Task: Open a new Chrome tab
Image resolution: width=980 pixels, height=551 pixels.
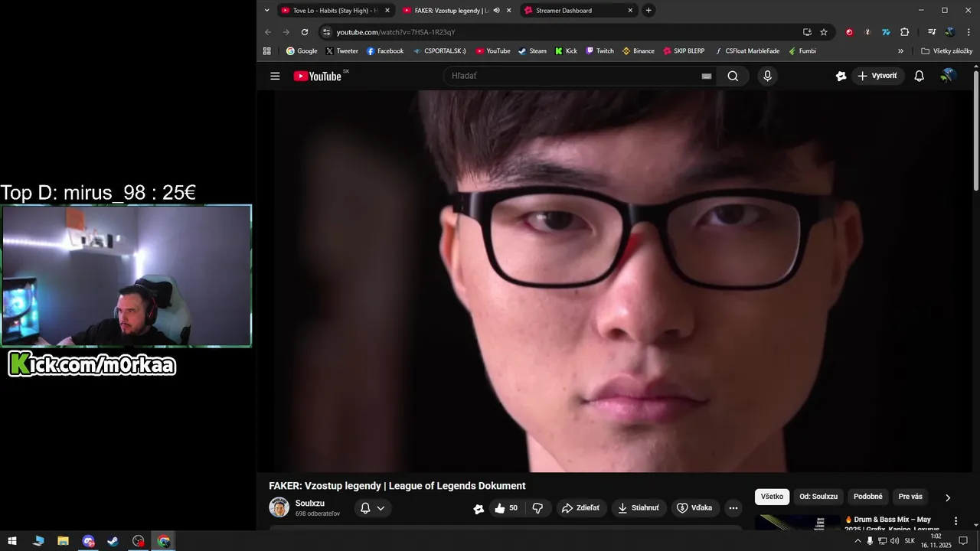Action: pyautogui.click(x=648, y=11)
